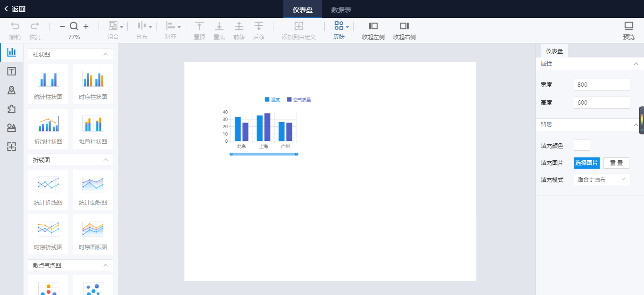The height and width of the screenshot is (295, 644).
Task: Click 添加到自定义 icon
Action: pos(299,26)
